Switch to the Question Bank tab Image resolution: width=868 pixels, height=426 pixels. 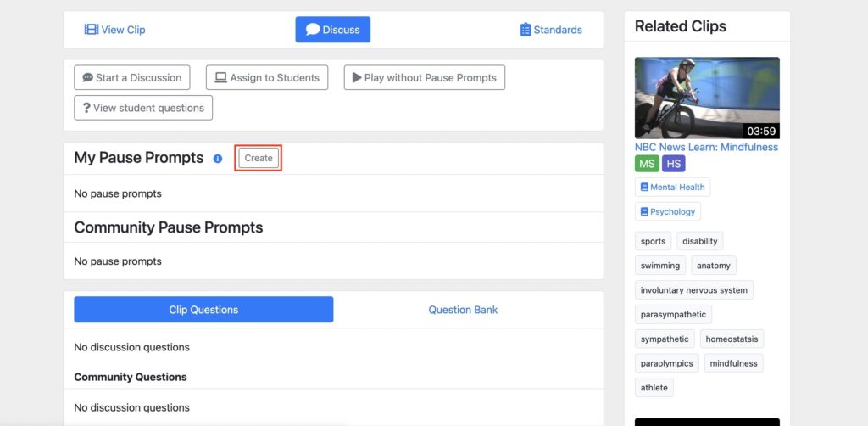click(x=463, y=310)
